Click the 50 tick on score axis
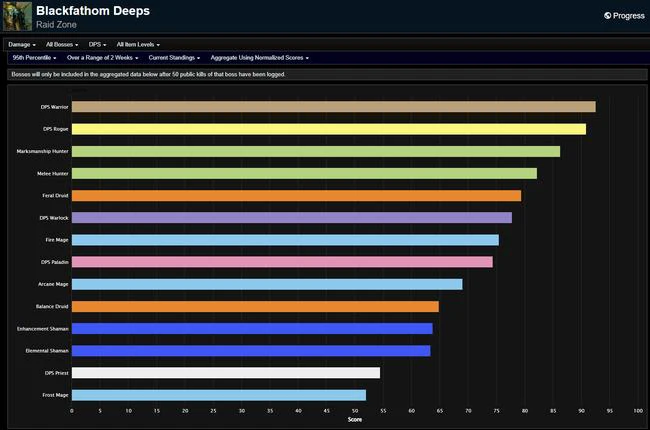Image resolution: width=650 pixels, height=430 pixels. (355, 411)
